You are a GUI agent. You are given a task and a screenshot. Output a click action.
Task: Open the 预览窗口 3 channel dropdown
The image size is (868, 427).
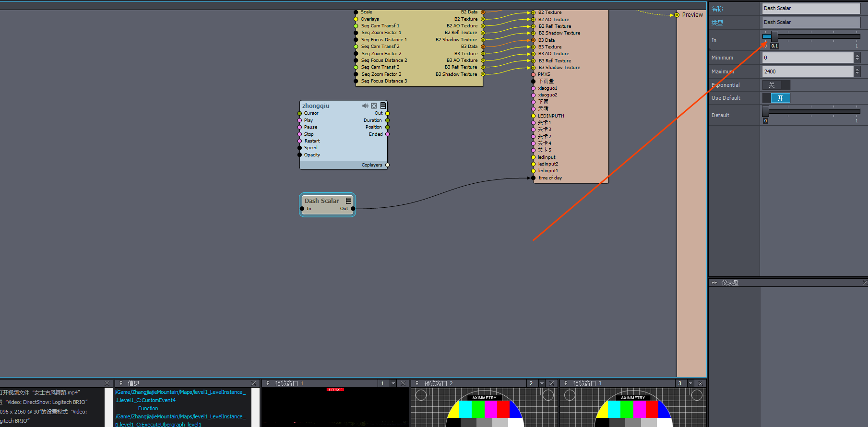click(690, 383)
